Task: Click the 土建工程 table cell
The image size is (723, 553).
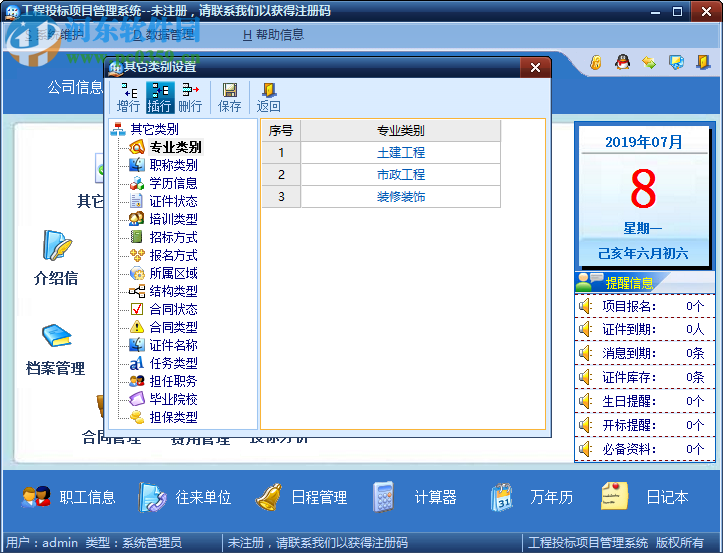Action: (x=401, y=153)
